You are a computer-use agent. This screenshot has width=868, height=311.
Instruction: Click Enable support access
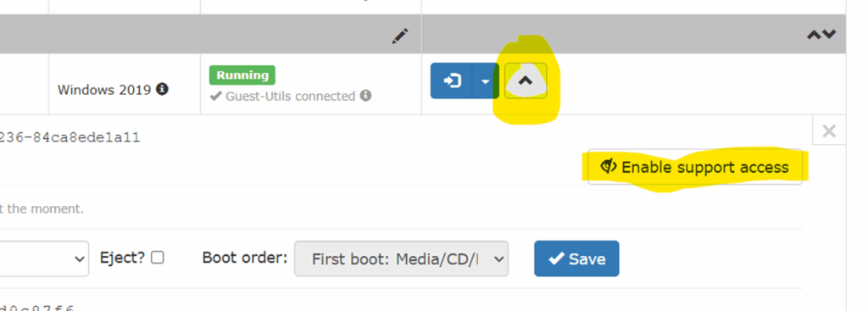pyautogui.click(x=695, y=167)
